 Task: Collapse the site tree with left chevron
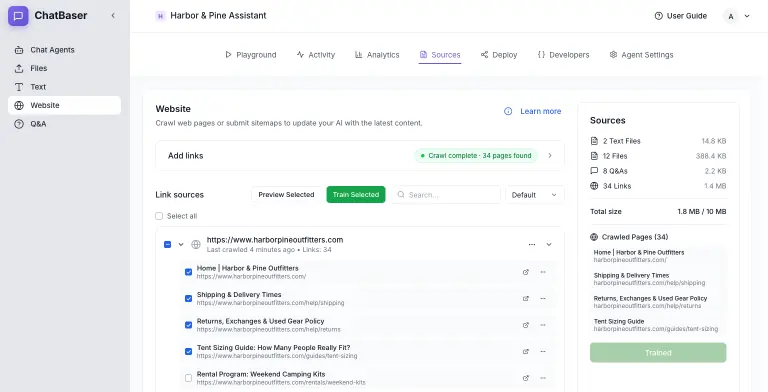point(181,244)
